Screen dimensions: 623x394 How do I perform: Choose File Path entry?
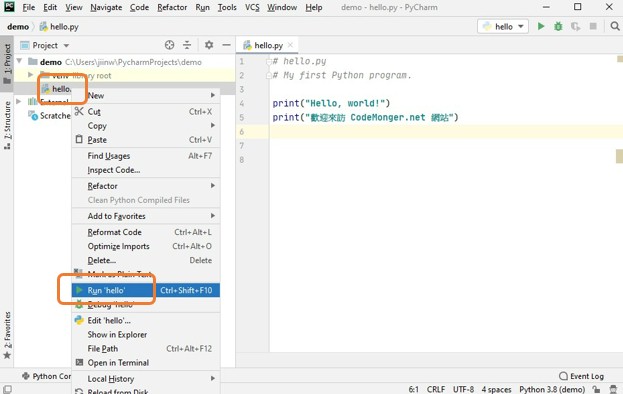[x=146, y=349]
